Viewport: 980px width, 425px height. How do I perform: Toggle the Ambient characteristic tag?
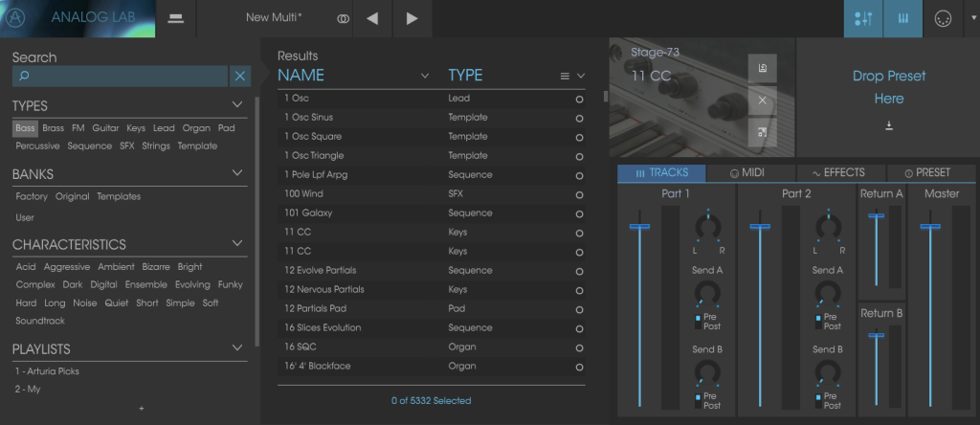click(116, 267)
